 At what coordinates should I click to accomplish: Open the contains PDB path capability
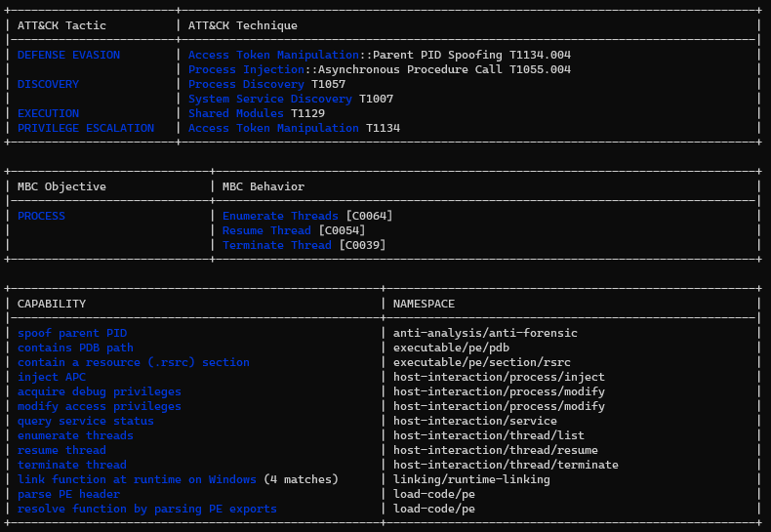75,348
